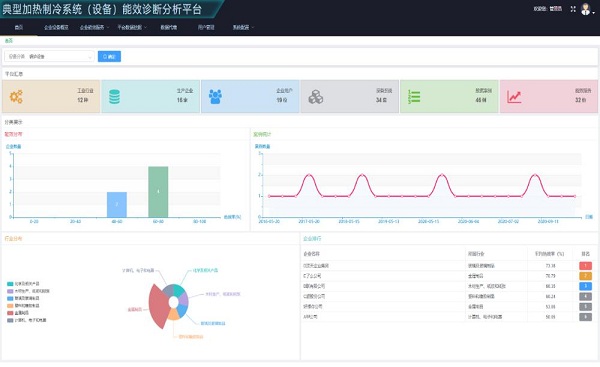Image resolution: width=600 pixels, height=367 pixels.
Task: Click the gray rank 5 badge
Action: (x=585, y=307)
